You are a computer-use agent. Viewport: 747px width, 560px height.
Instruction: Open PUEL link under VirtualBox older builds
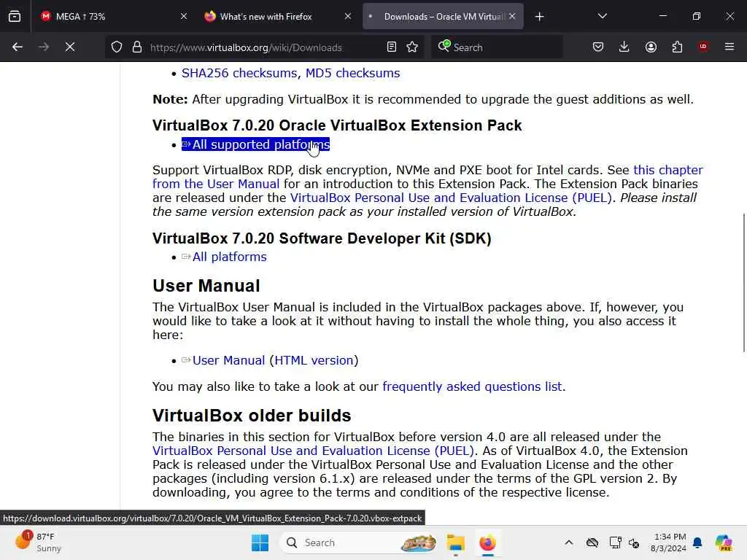(x=313, y=451)
